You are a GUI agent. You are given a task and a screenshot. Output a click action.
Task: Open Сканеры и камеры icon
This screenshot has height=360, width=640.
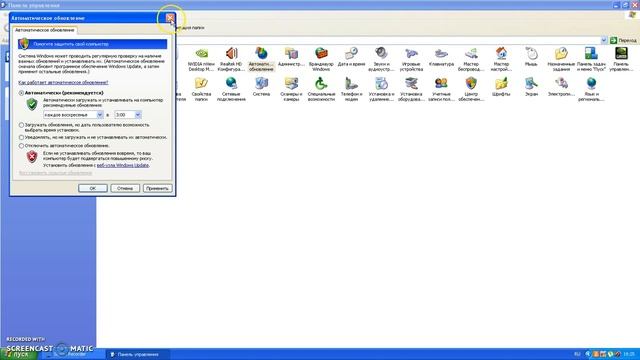[x=291, y=89]
